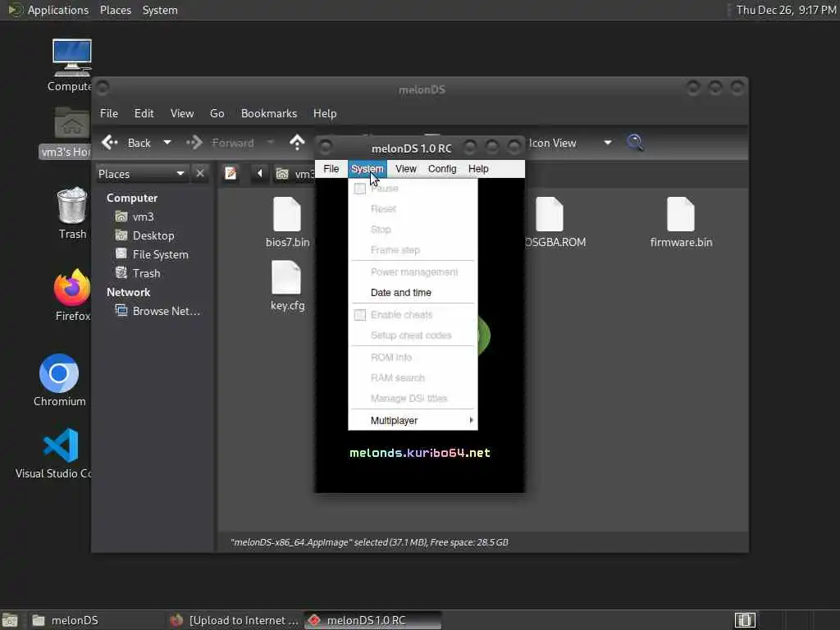Select the key.cfg file icon
The height and width of the screenshot is (630, 840).
pos(286,277)
